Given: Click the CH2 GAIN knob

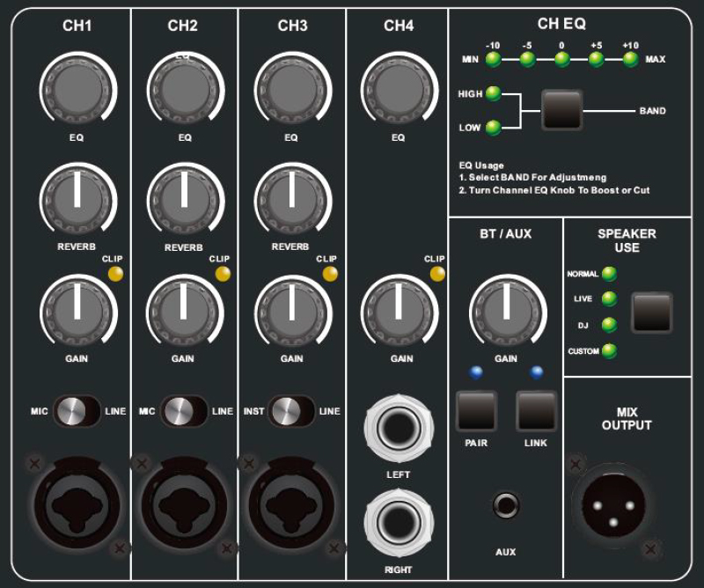Looking at the screenshot, I should [186, 312].
